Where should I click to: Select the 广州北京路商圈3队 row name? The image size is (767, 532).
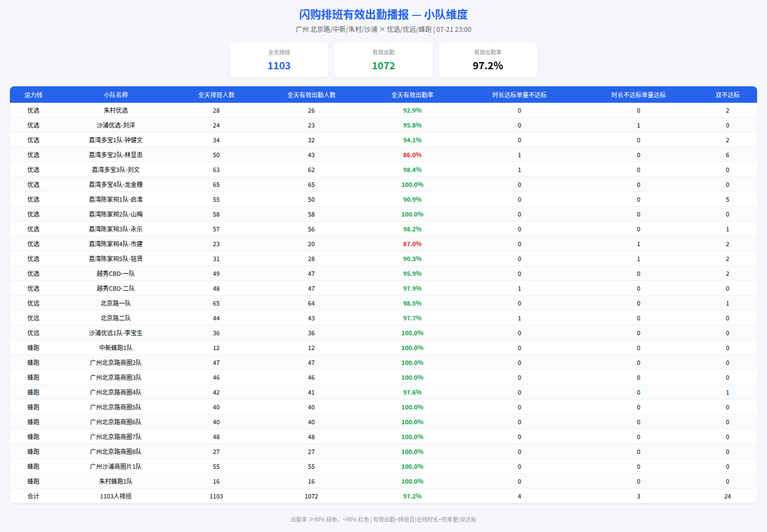pyautogui.click(x=116, y=378)
